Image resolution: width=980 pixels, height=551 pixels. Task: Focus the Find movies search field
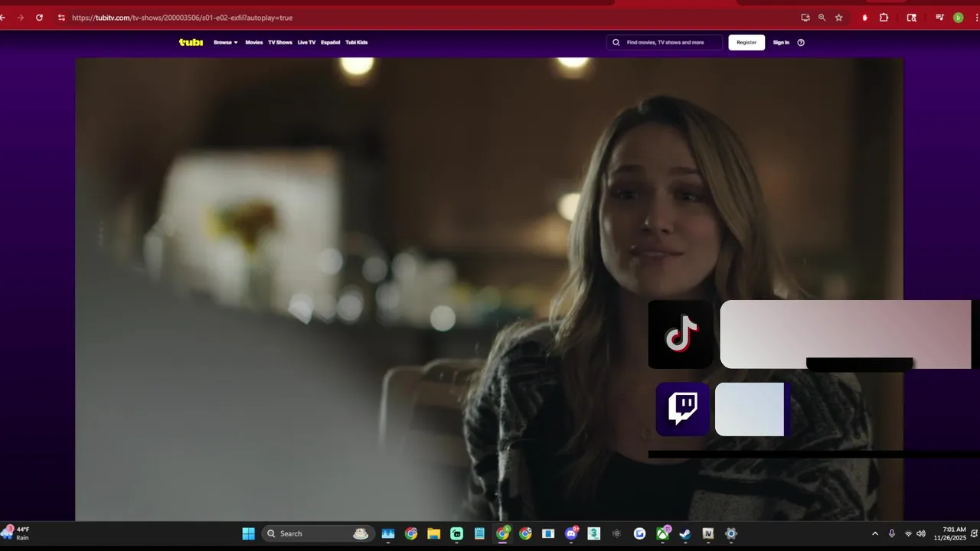[665, 42]
